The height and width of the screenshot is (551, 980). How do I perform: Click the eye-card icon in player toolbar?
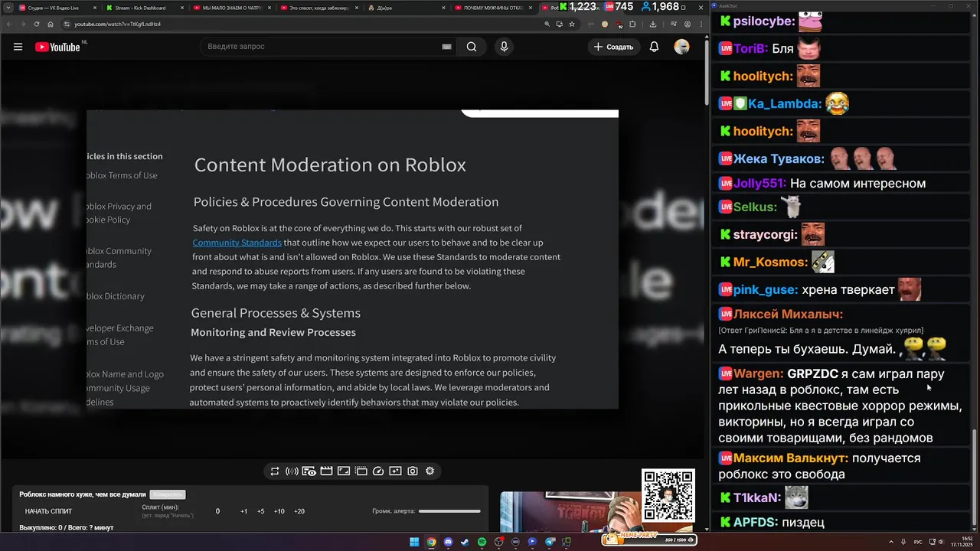coord(309,471)
